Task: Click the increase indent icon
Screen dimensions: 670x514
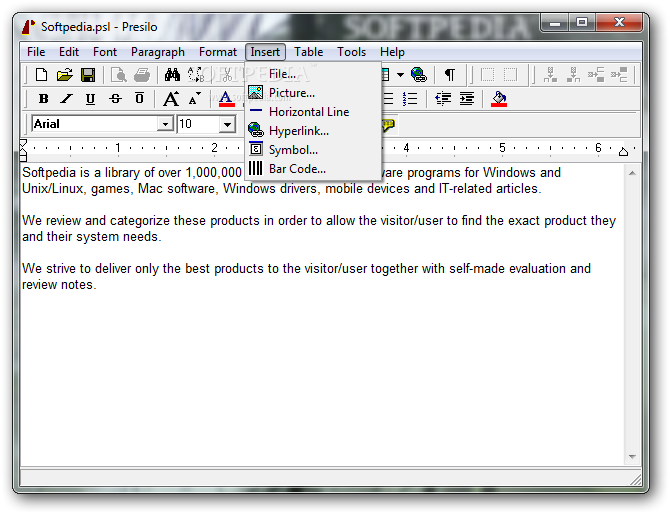Action: 467,99
